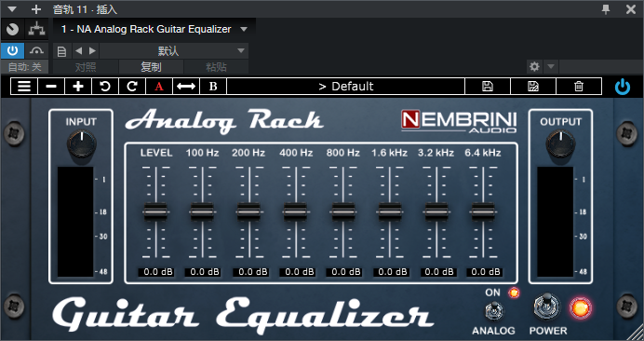Redo the last plugin change
This screenshot has width=644, height=341.
tap(132, 87)
